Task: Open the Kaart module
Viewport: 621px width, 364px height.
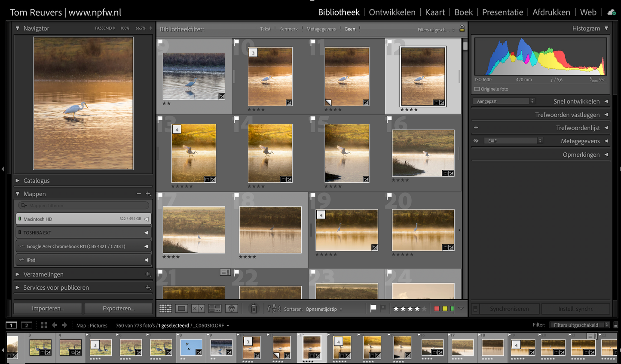Action: [x=435, y=12]
